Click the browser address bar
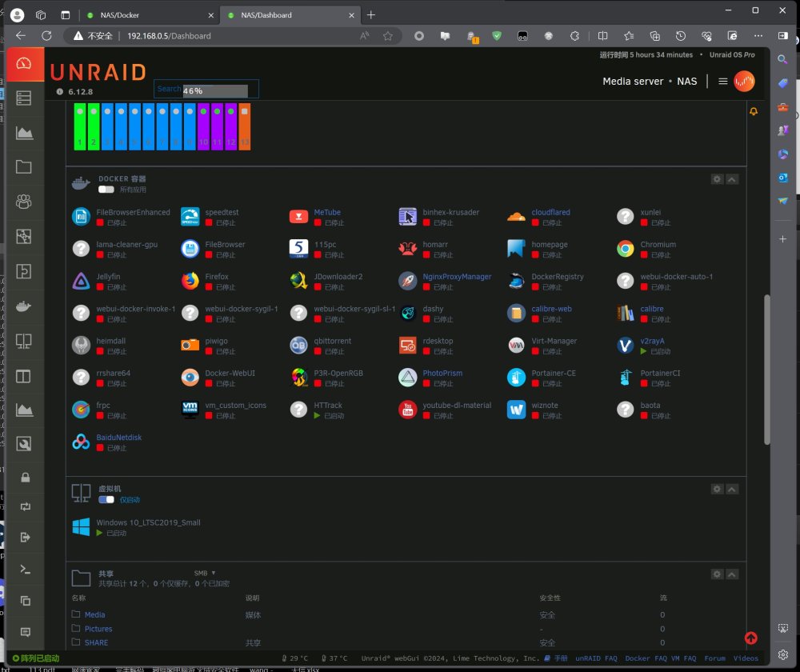Viewport: 800px width, 672px height. click(x=234, y=36)
